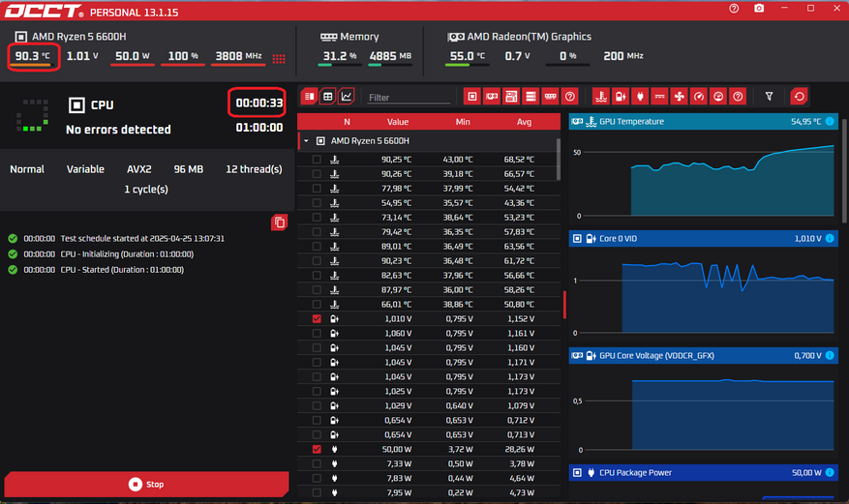The image size is (849, 504).
Task: Uncheck the 50,00 W power row checkbox
Action: (317, 450)
